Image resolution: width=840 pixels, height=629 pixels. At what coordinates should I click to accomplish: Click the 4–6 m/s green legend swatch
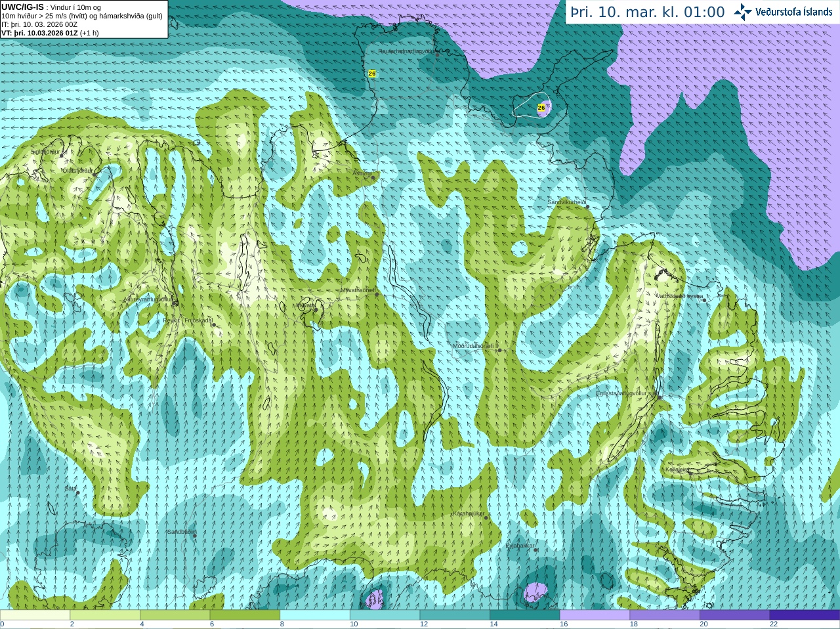[x=175, y=615]
